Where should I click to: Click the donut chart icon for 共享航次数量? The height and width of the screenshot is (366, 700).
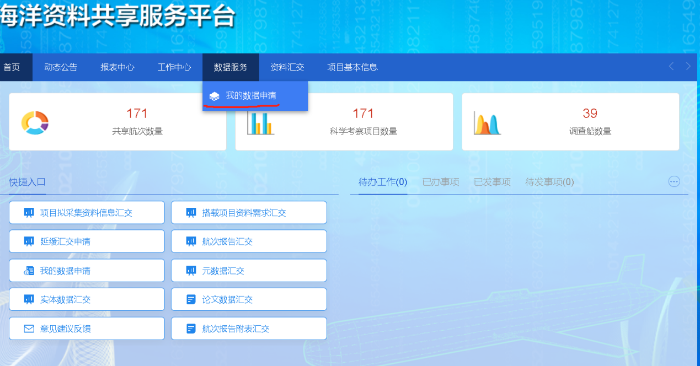click(x=35, y=123)
